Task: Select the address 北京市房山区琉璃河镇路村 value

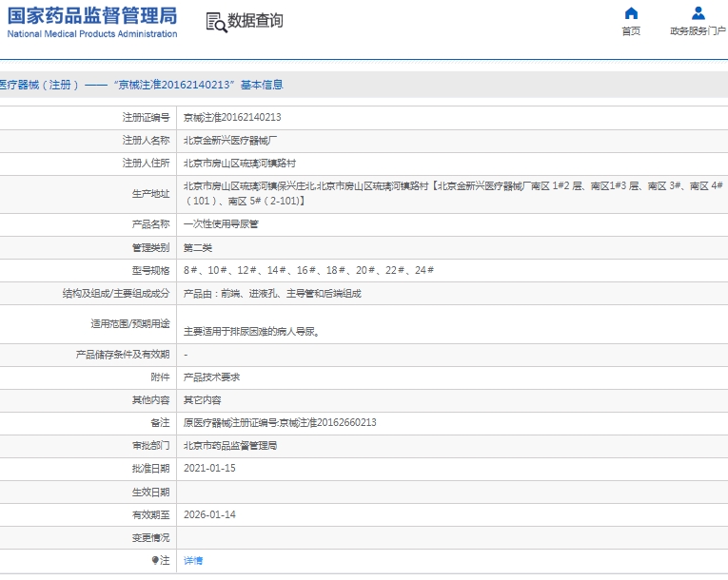Action: point(240,164)
